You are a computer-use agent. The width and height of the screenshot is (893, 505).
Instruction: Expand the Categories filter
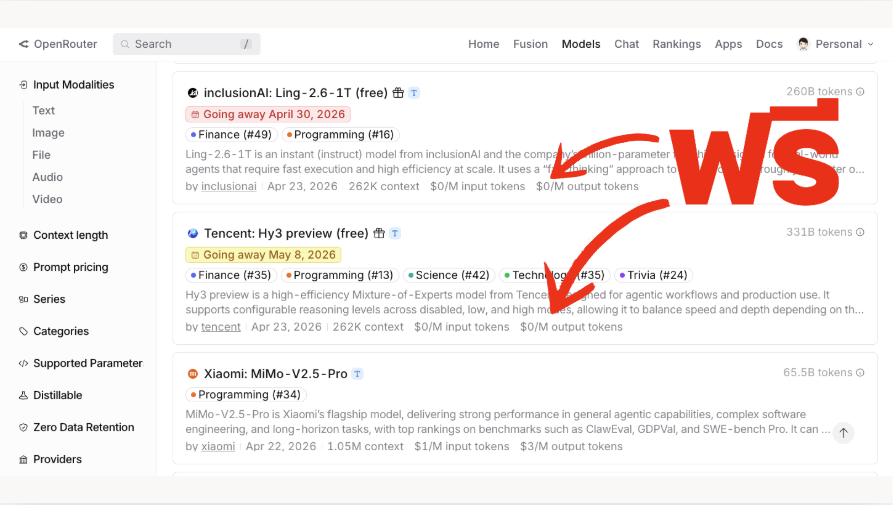click(61, 331)
